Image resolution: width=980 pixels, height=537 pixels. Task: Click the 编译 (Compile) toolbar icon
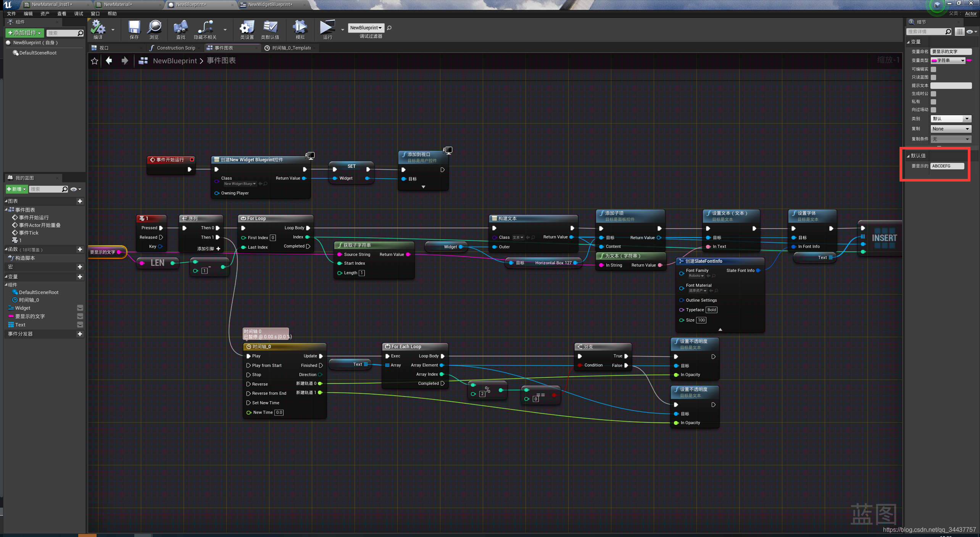tap(98, 27)
